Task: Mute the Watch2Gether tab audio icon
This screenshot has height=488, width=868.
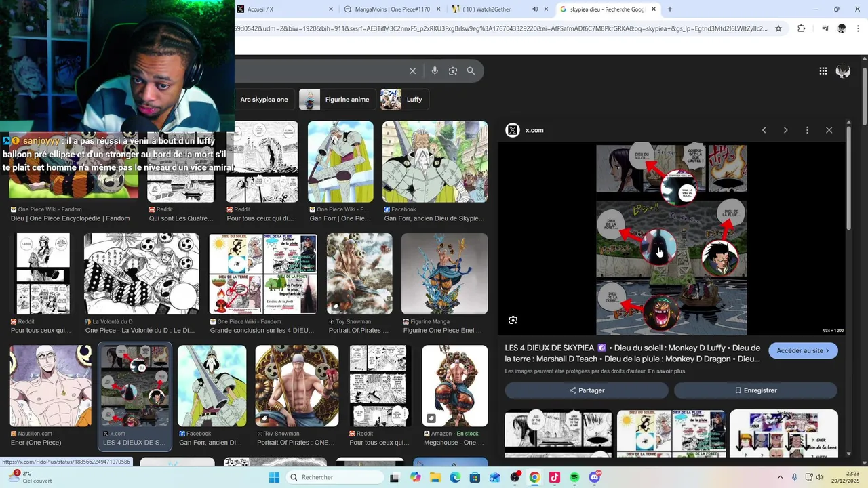Action: (534, 9)
